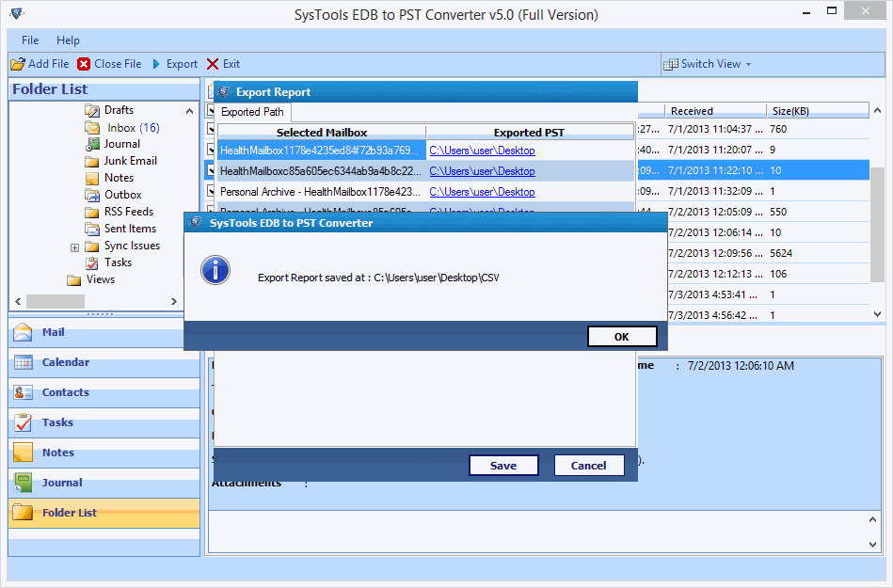Toggle checkbox beside the 7/1/2013 11:04:37 row

click(x=210, y=129)
